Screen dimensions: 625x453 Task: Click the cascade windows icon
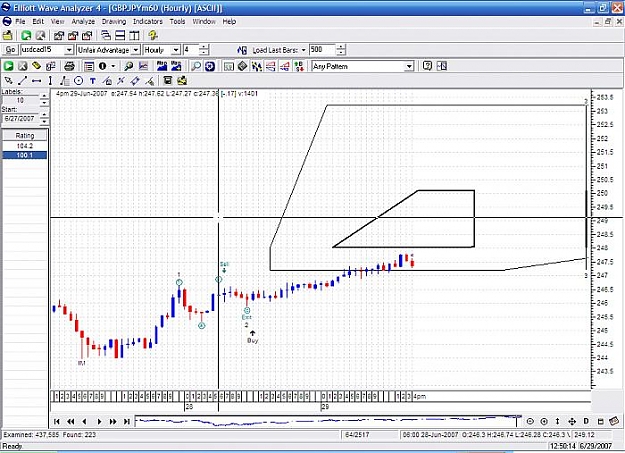(x=106, y=35)
